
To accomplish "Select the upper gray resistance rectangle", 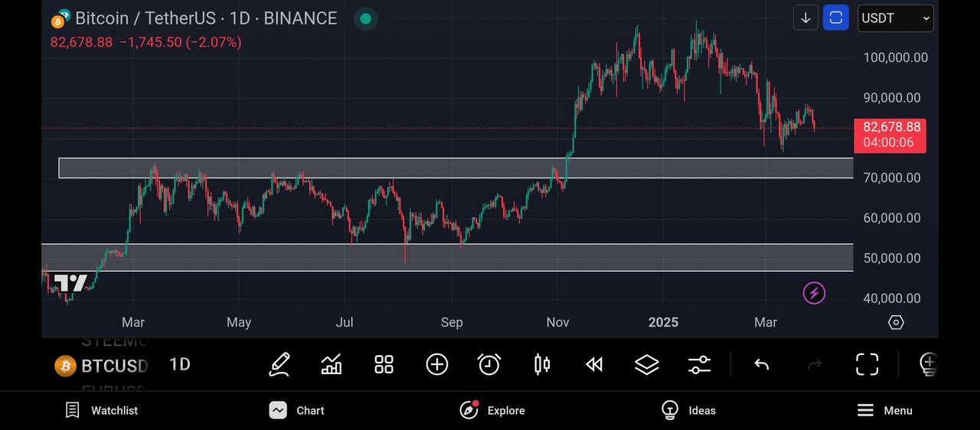I will [x=456, y=168].
